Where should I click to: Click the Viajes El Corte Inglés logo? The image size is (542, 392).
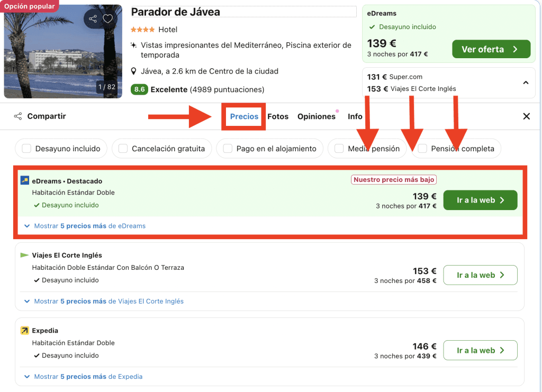click(x=24, y=256)
